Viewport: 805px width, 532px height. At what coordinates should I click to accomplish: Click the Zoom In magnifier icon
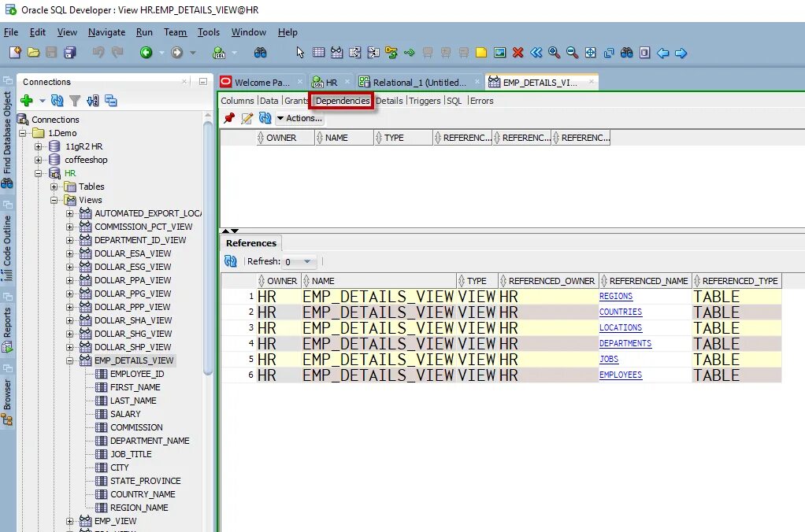pos(554,52)
